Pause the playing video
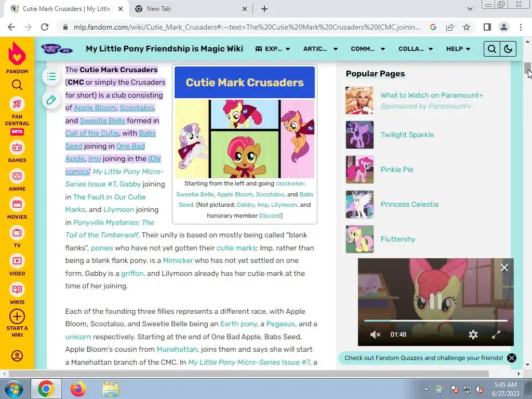This screenshot has height=399, width=532. pyautogui.click(x=436, y=301)
